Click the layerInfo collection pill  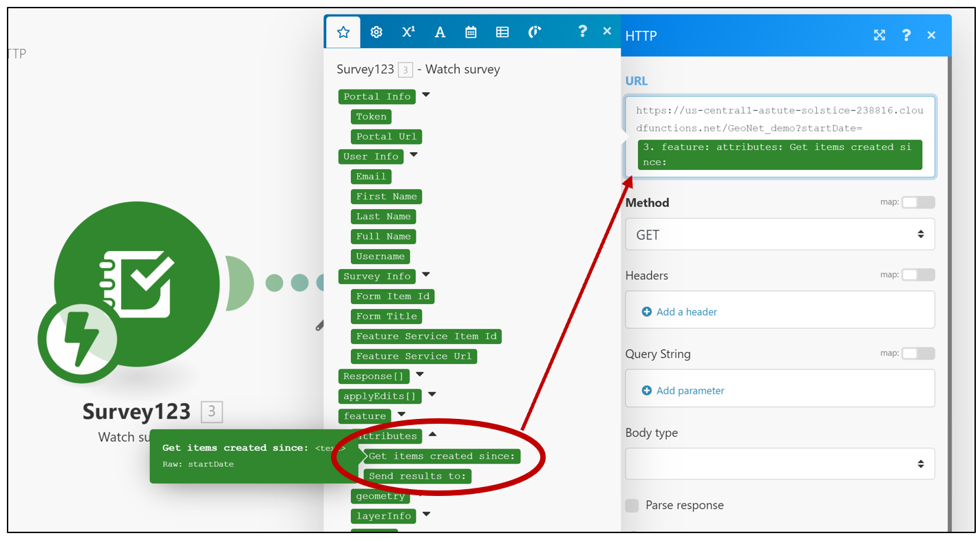click(383, 515)
